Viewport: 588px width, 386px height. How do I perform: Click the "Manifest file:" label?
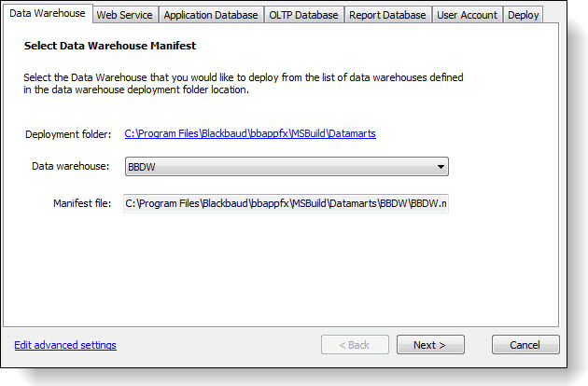tap(82, 202)
